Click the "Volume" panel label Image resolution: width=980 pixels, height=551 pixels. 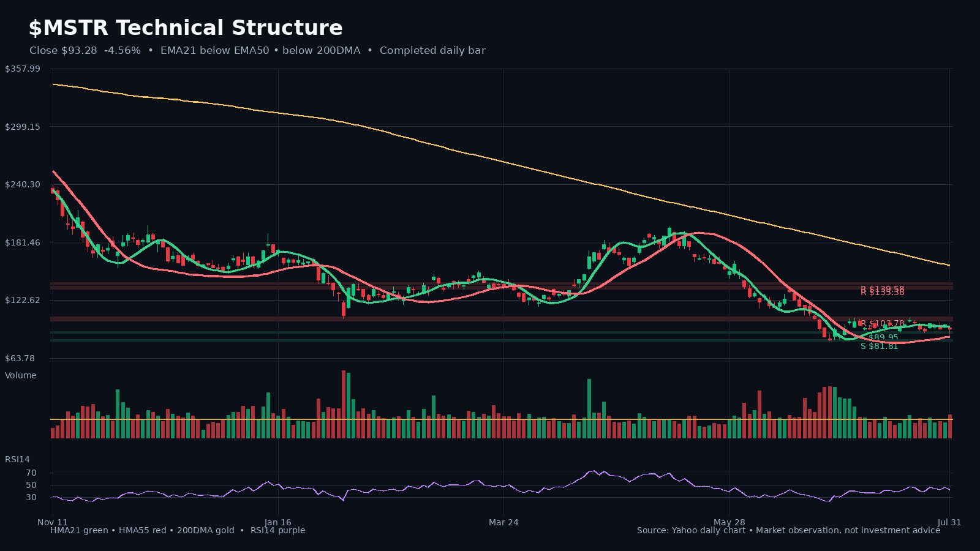point(21,375)
